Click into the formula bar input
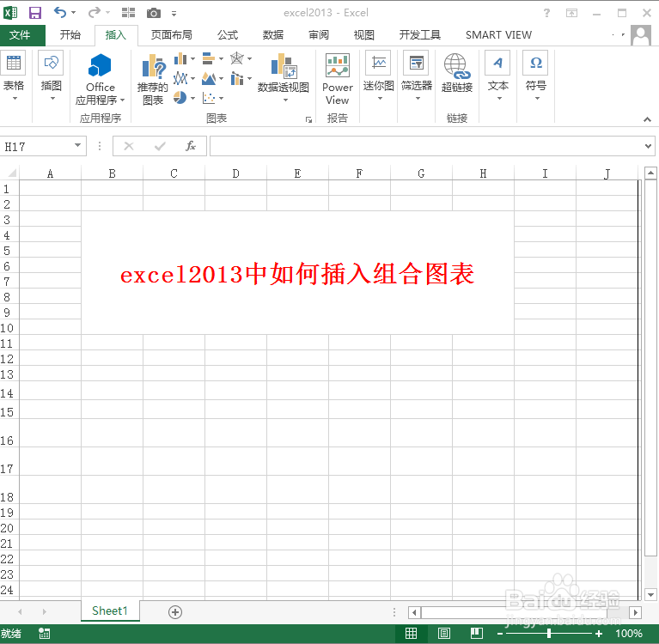Image resolution: width=659 pixels, height=644 pixels. click(426, 146)
